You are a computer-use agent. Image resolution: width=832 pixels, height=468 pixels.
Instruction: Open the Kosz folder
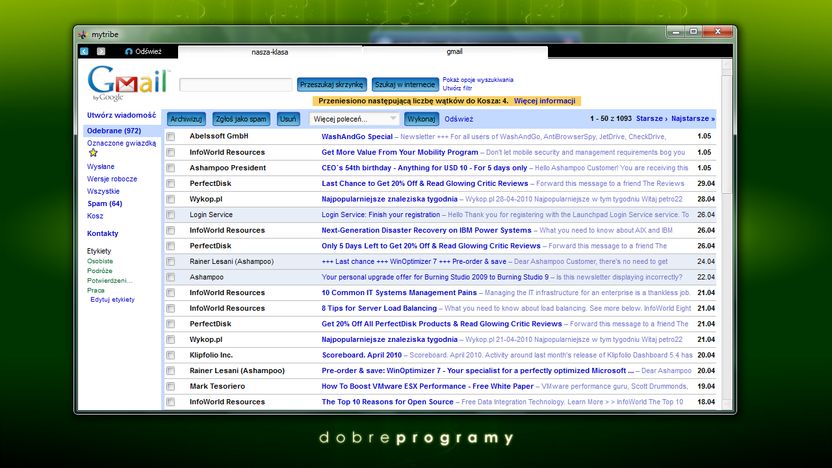[95, 216]
